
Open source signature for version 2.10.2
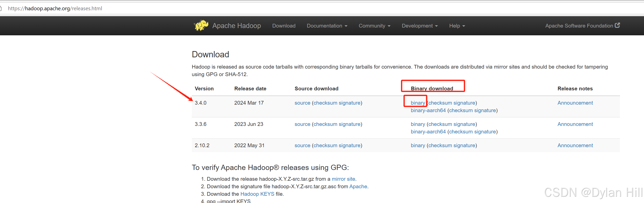350,145
